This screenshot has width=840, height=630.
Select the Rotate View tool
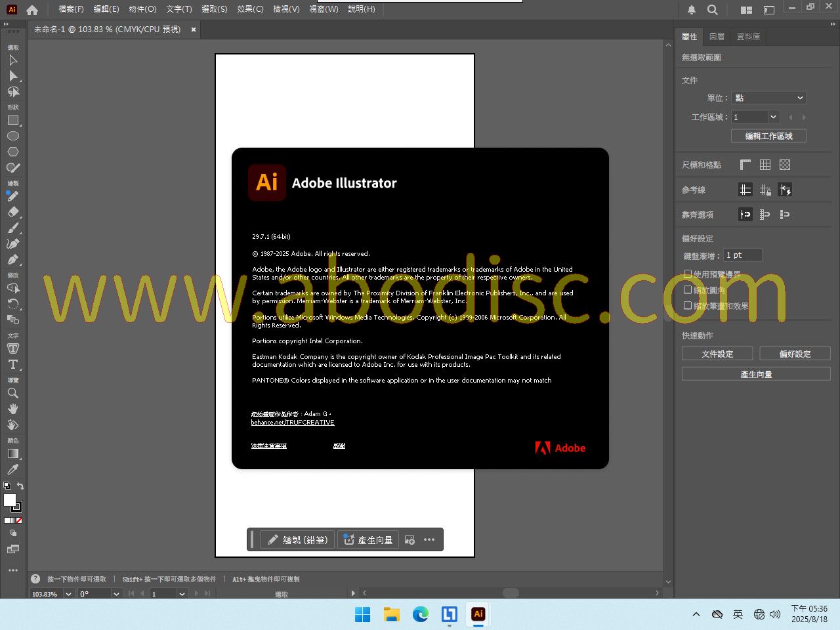12,425
